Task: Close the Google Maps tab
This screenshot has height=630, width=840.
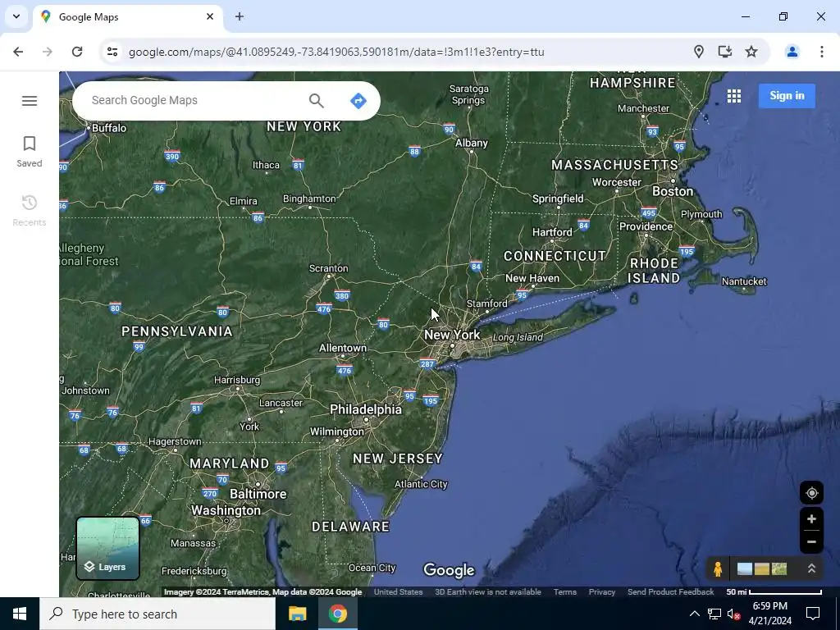Action: click(x=210, y=16)
